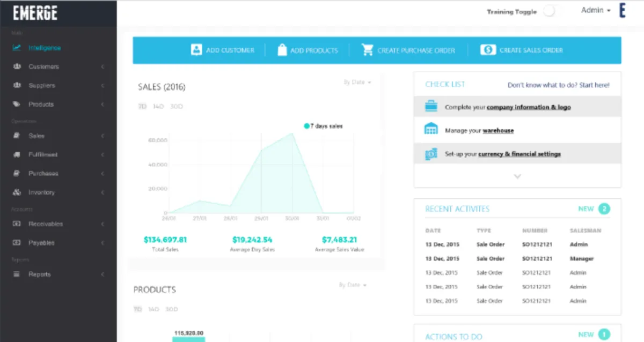
Task: Click the Intelligence chart icon in sidebar
Action: [x=17, y=48]
